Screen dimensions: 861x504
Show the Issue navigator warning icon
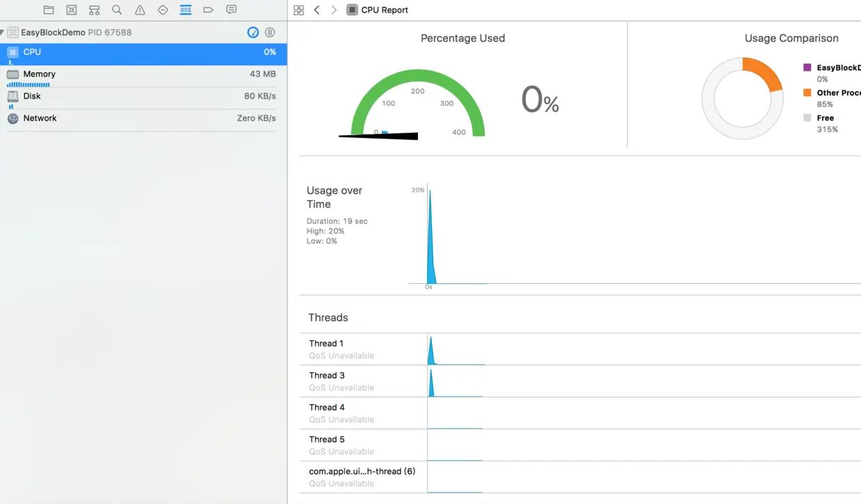point(140,10)
